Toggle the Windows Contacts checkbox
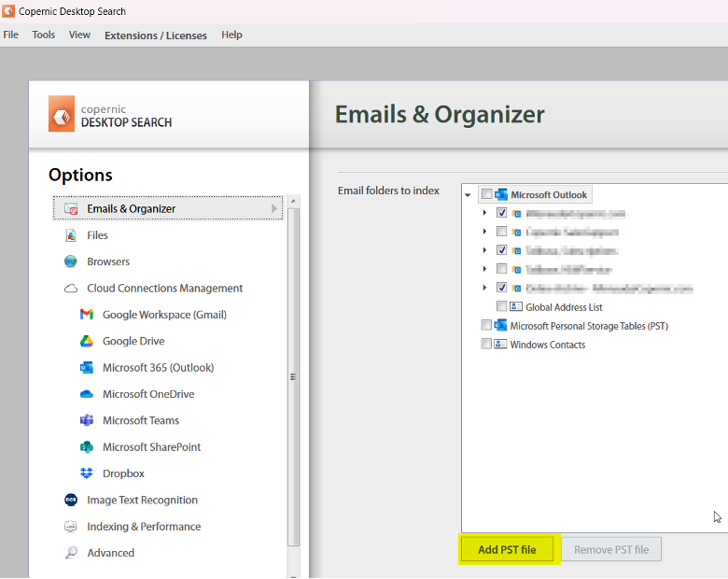The image size is (728, 579). (x=486, y=344)
